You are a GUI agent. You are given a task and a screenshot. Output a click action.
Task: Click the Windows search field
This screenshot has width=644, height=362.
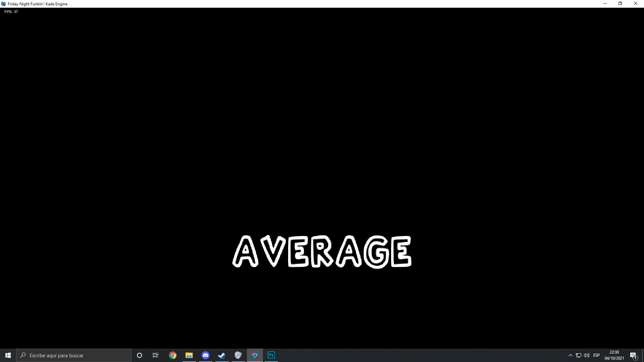pyautogui.click(x=74, y=355)
